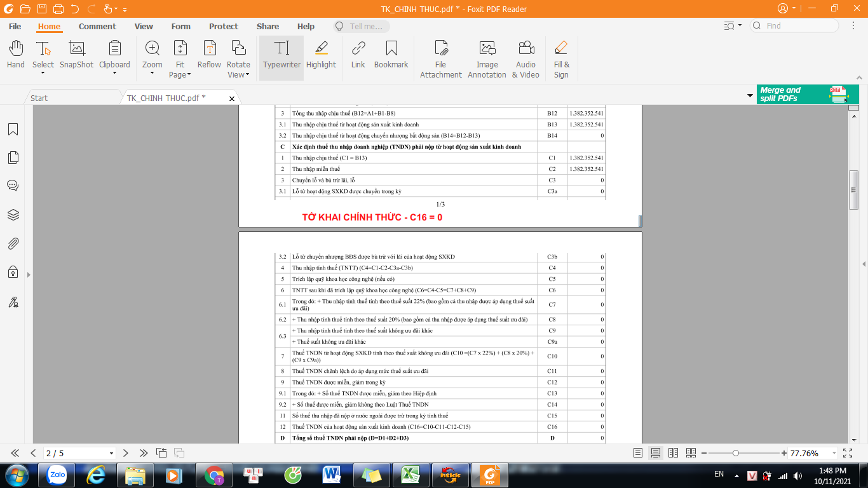
Task: Switch to the Form ribbon tab
Action: pyautogui.click(x=181, y=27)
